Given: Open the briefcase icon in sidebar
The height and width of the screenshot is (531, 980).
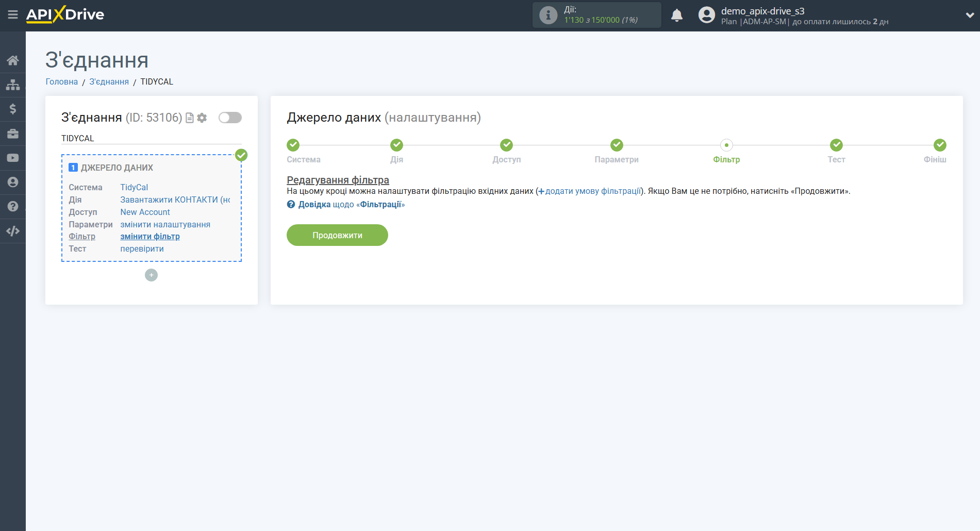Looking at the screenshot, I should tap(13, 134).
